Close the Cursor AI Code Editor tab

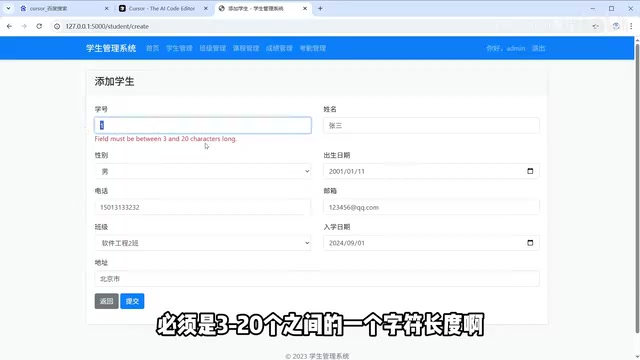click(206, 8)
